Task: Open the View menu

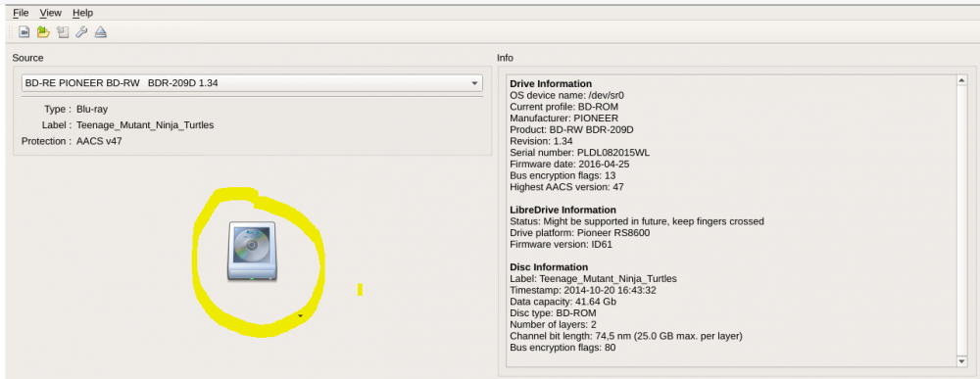Action: pos(51,13)
